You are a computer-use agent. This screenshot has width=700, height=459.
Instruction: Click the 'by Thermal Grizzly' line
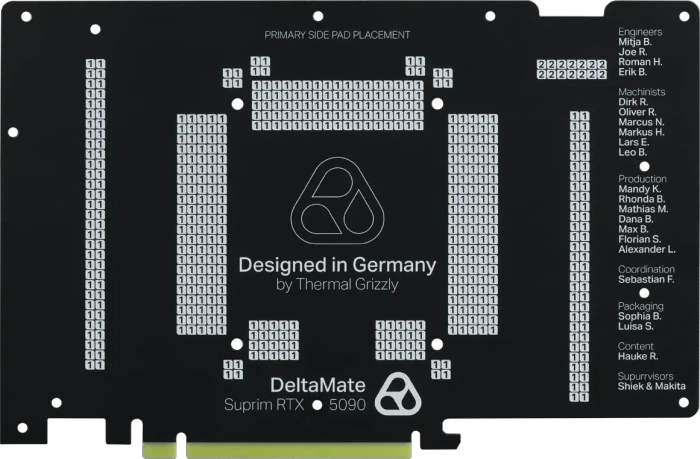[337, 284]
